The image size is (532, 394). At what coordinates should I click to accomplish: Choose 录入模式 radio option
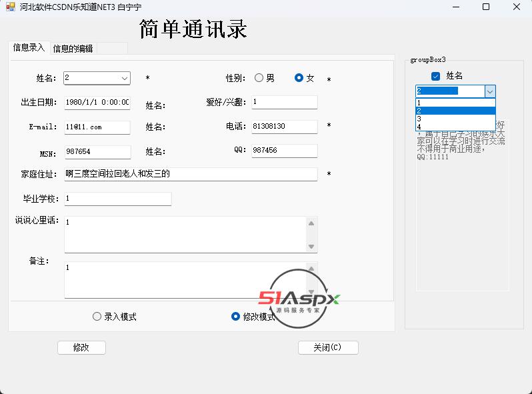(x=97, y=317)
